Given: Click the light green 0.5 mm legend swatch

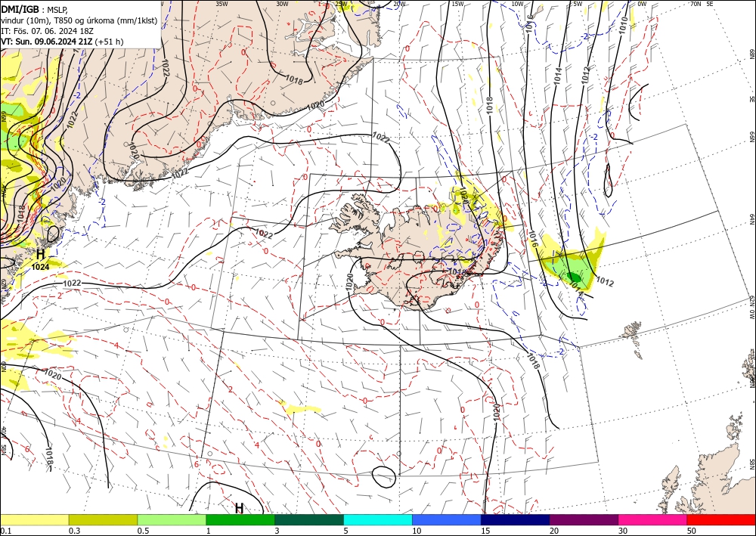Looking at the screenshot, I should 172,519.
